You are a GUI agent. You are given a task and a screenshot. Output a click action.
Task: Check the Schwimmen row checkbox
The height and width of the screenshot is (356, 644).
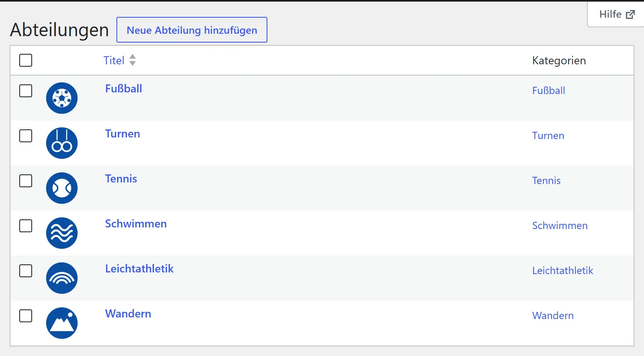(x=26, y=226)
